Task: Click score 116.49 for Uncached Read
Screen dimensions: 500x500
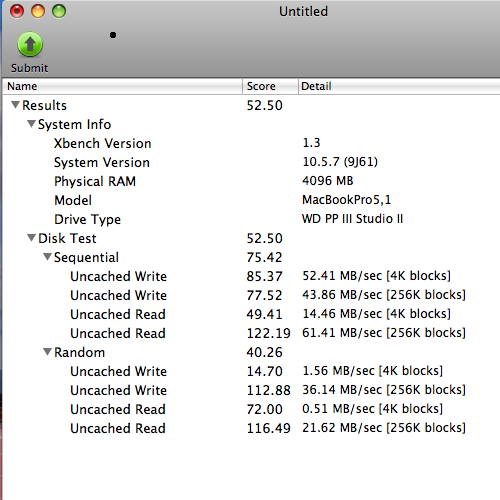Action: tap(268, 428)
